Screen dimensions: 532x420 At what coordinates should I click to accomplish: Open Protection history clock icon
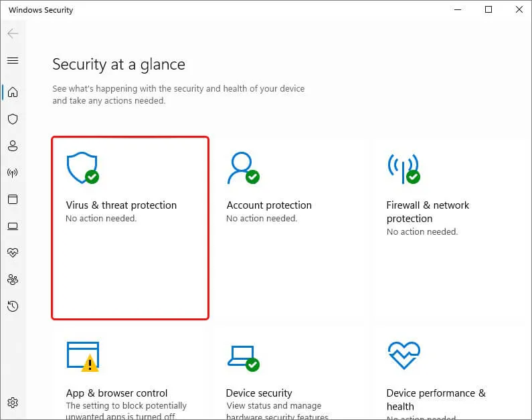pyautogui.click(x=13, y=306)
